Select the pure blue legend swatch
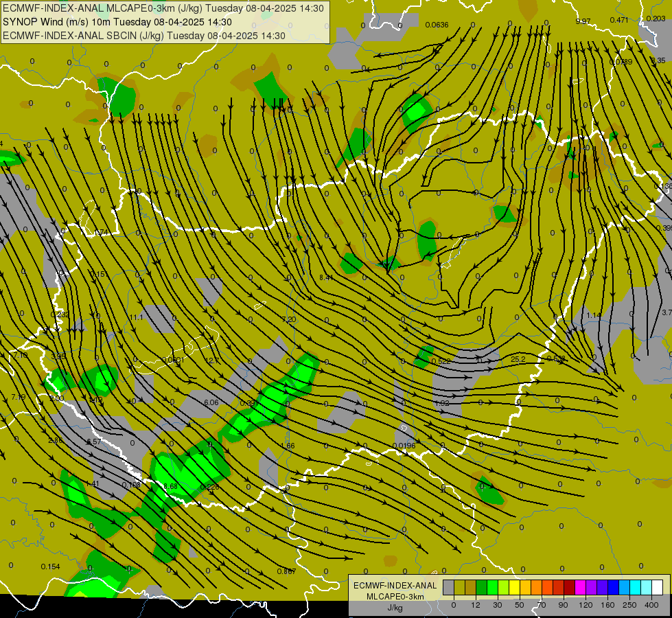 click(x=613, y=587)
